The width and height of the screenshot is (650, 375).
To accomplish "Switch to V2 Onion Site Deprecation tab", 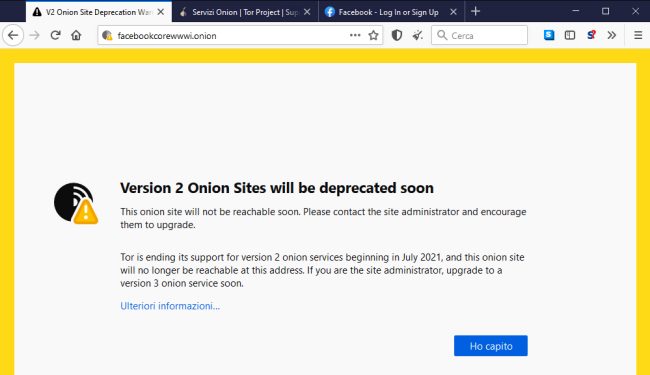I will click(99, 12).
